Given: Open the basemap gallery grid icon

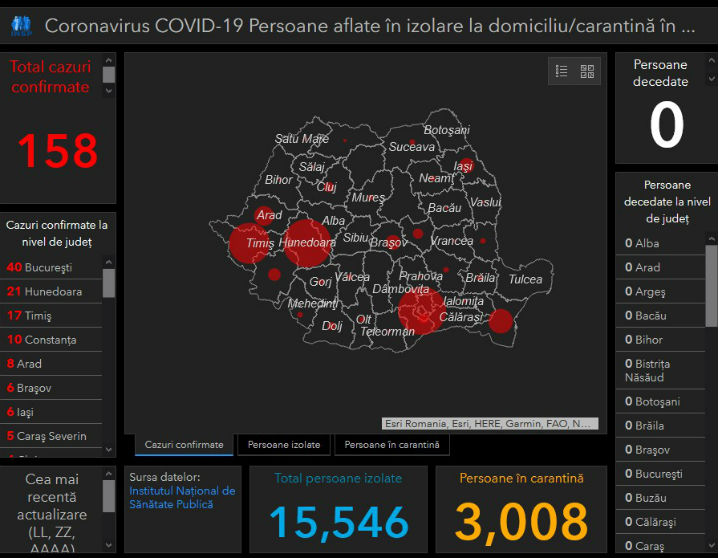Looking at the screenshot, I should click(x=587, y=71).
